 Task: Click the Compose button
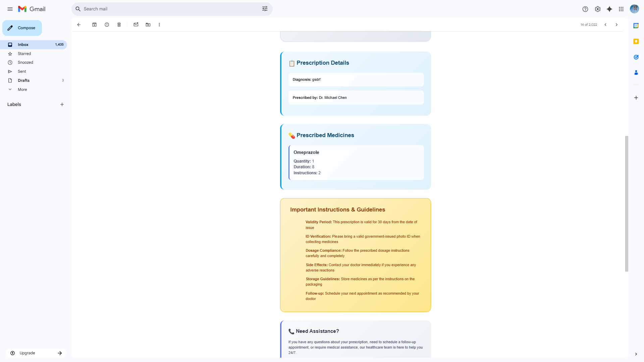click(x=22, y=28)
